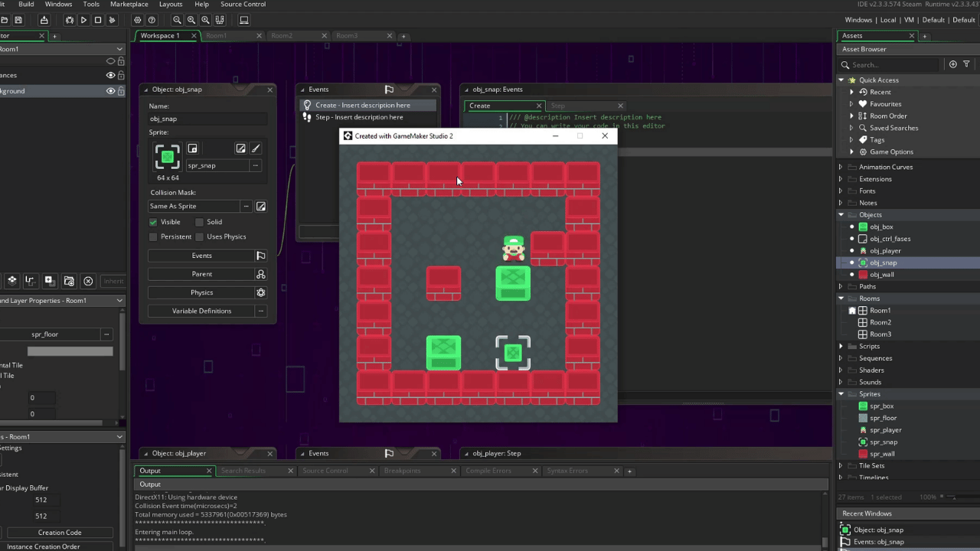
Task: Click the grey background colour swatch
Action: coord(70,351)
